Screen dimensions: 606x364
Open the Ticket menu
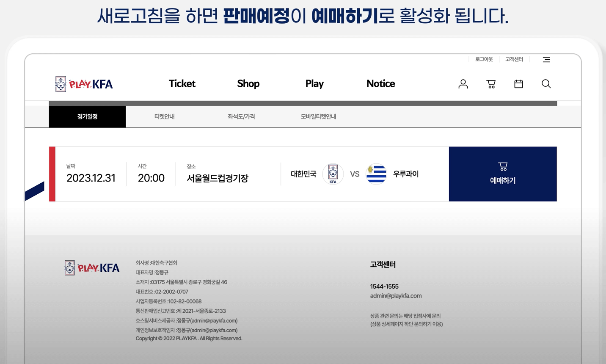click(182, 84)
